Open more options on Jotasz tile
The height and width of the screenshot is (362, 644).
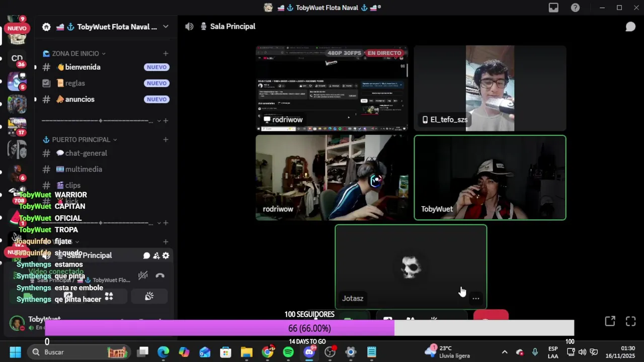click(x=475, y=299)
